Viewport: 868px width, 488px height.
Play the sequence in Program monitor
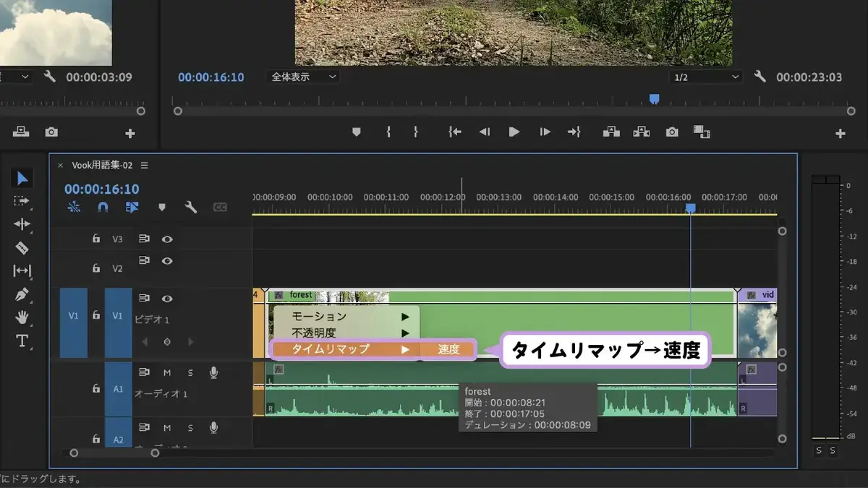click(x=514, y=132)
